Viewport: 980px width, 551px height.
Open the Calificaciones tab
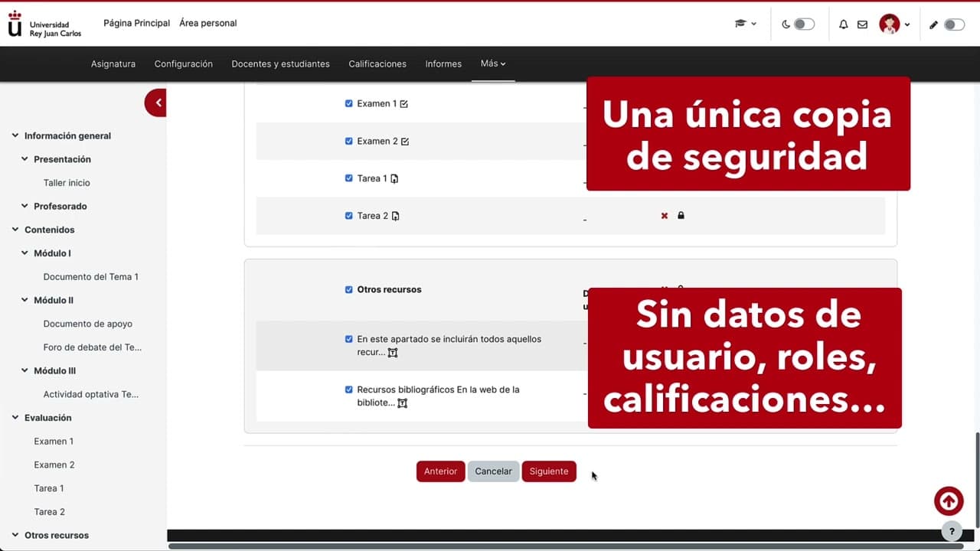point(377,64)
